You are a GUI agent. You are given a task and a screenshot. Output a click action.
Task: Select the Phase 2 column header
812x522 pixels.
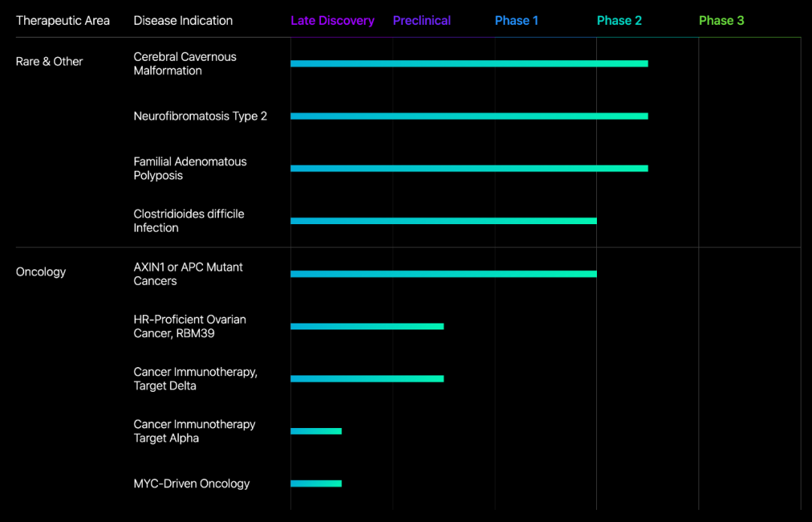pyautogui.click(x=620, y=20)
